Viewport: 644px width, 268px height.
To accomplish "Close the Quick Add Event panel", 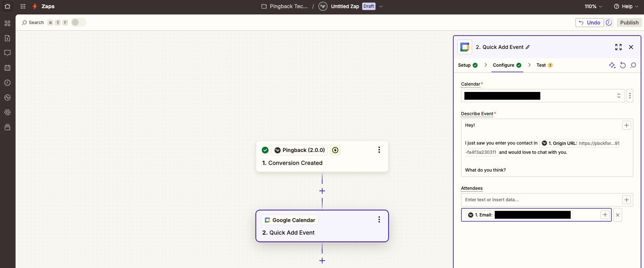I will 631,47.
